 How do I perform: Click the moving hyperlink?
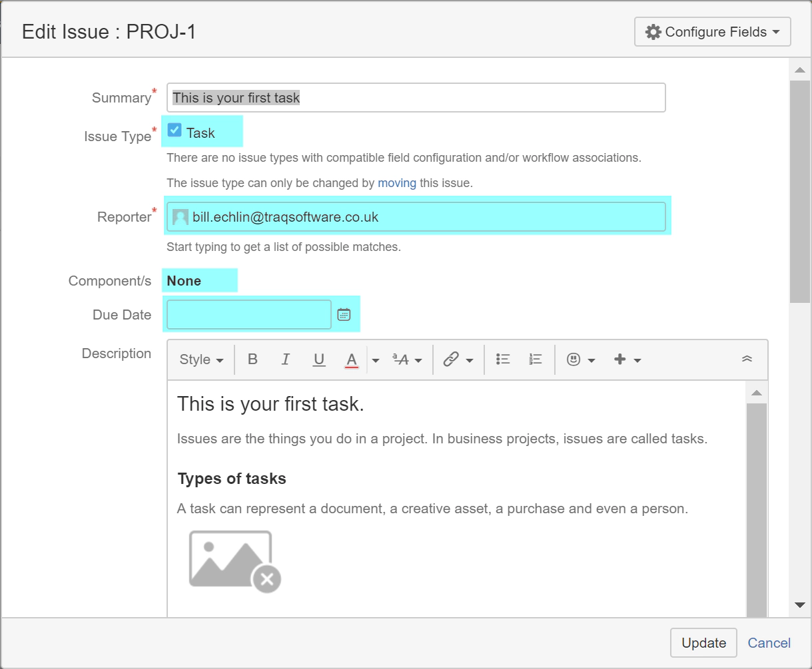[396, 183]
